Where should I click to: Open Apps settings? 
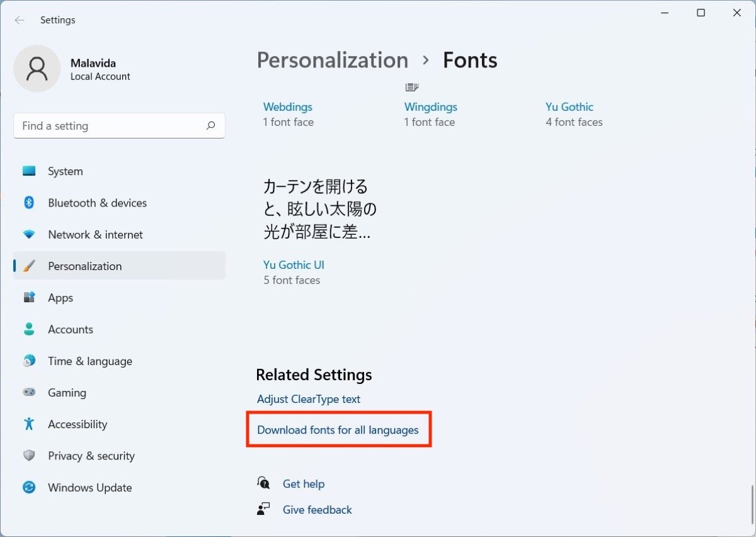tap(119, 298)
